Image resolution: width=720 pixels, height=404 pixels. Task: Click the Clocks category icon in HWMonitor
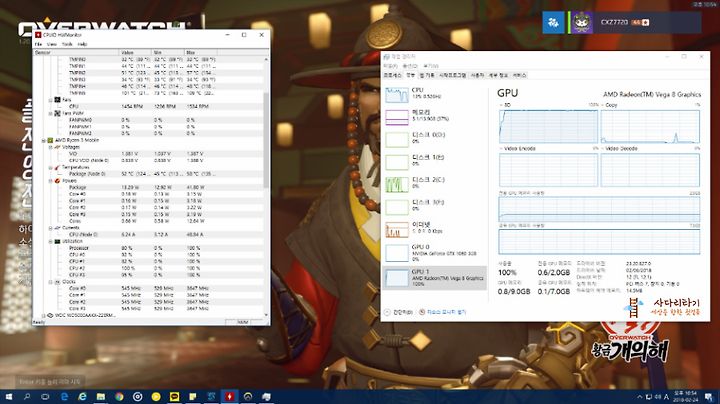[57, 281]
